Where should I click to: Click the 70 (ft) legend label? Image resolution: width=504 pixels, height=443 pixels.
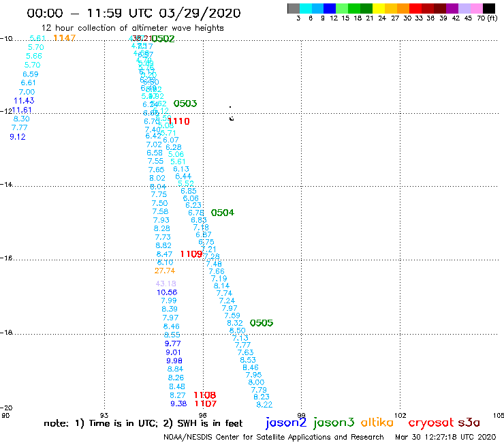(x=487, y=18)
